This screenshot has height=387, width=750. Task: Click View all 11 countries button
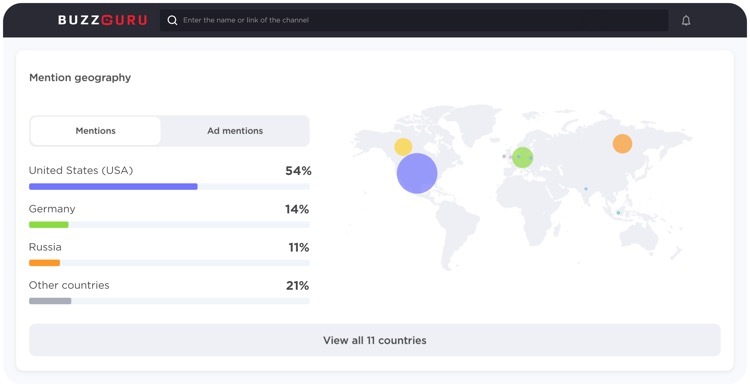375,340
